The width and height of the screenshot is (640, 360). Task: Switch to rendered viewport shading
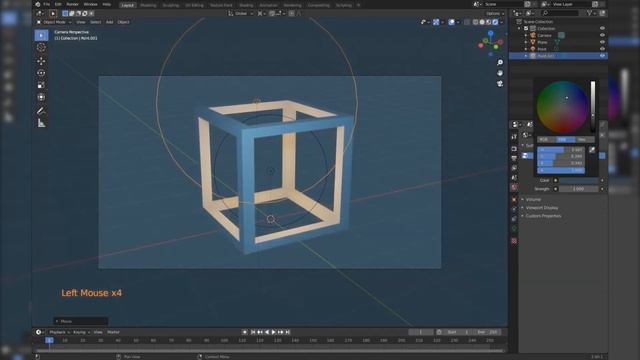(x=495, y=22)
